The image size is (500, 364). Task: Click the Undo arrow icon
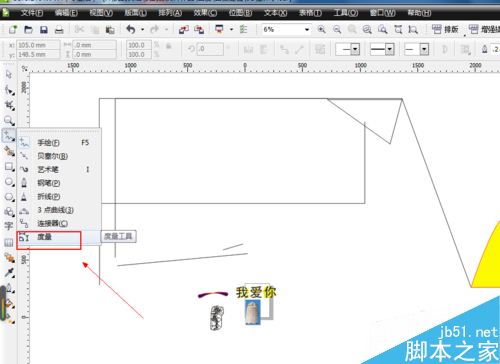(131, 30)
